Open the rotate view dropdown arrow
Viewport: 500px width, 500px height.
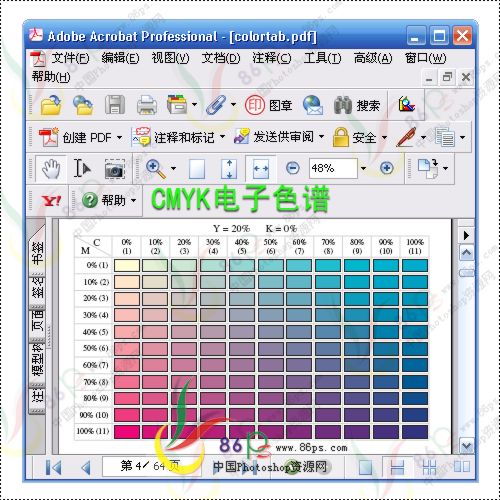[x=446, y=168]
